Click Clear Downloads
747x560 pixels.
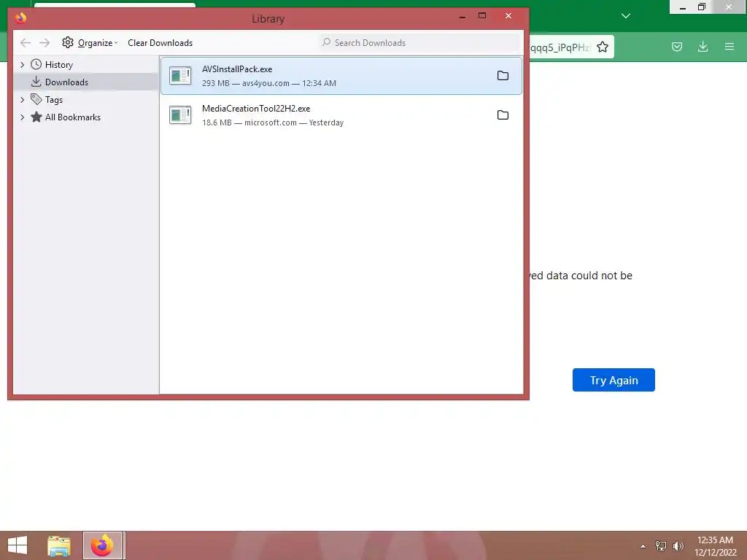click(160, 43)
